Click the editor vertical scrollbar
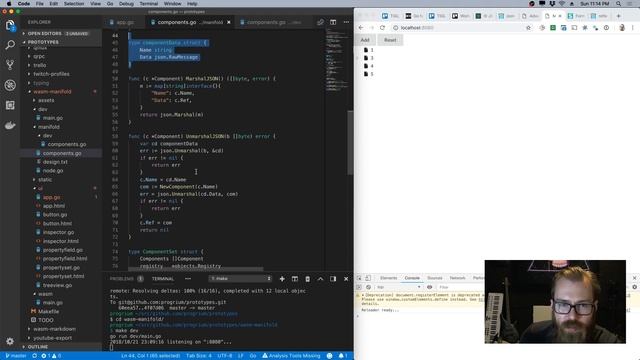Image resolution: width=640 pixels, height=360 pixels. click(x=350, y=143)
